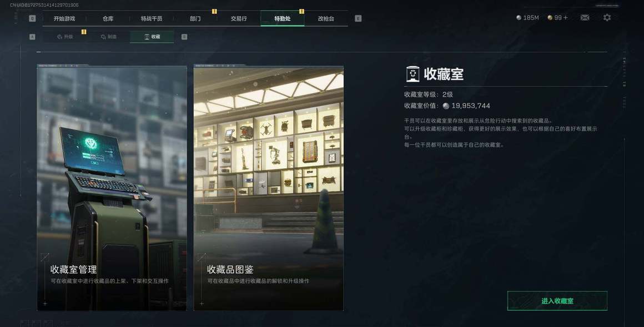Open the 收藏室管理 card
Image resolution: width=644 pixels, height=327 pixels.
coord(112,188)
